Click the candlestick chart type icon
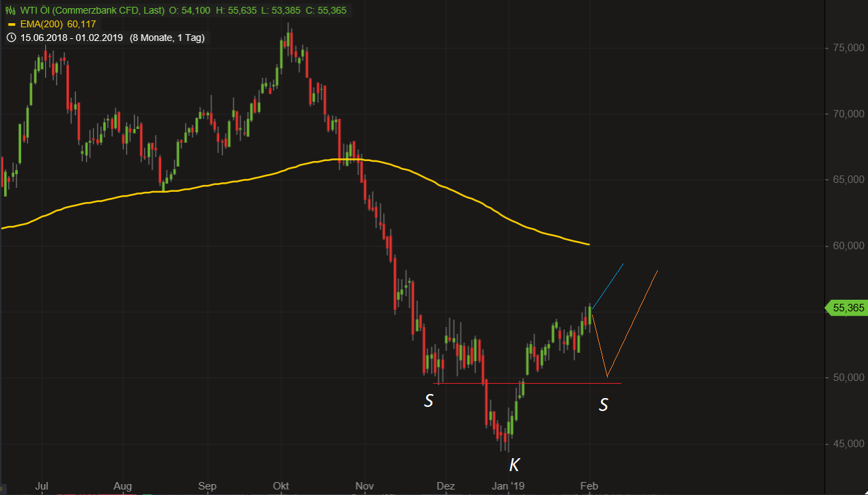The height and width of the screenshot is (495, 868). 10,10
